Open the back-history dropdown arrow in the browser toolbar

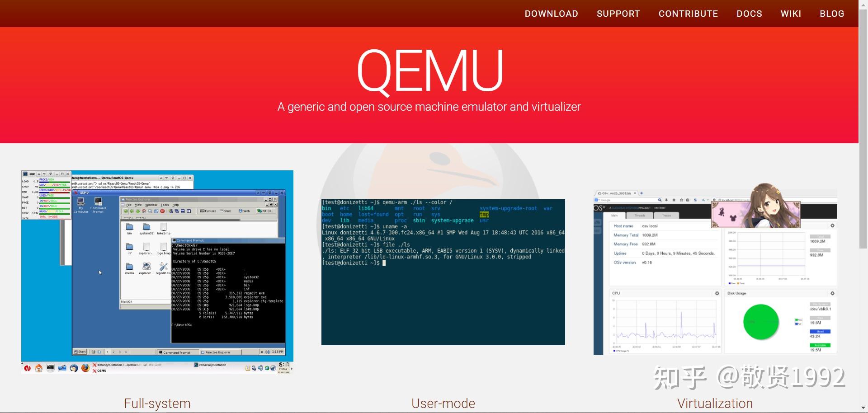coord(707,200)
